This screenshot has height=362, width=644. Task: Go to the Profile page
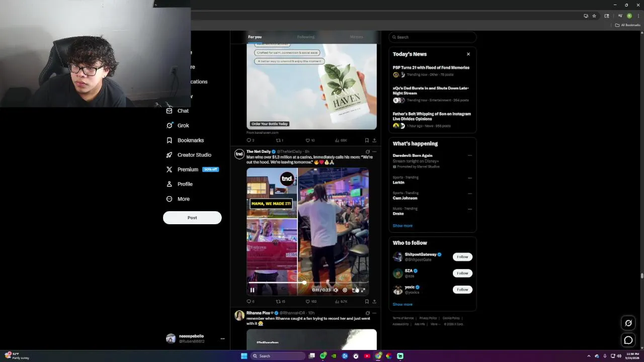point(179,184)
